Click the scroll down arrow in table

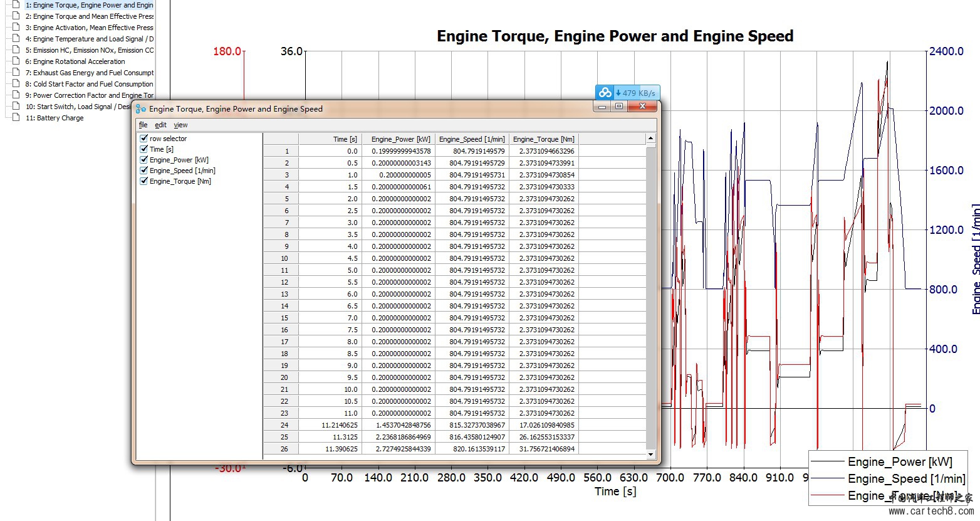click(x=650, y=455)
